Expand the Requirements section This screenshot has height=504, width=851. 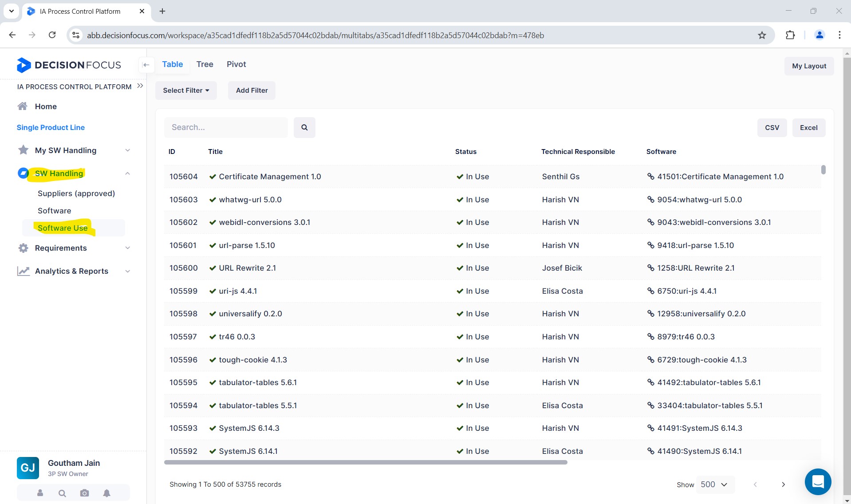(127, 248)
